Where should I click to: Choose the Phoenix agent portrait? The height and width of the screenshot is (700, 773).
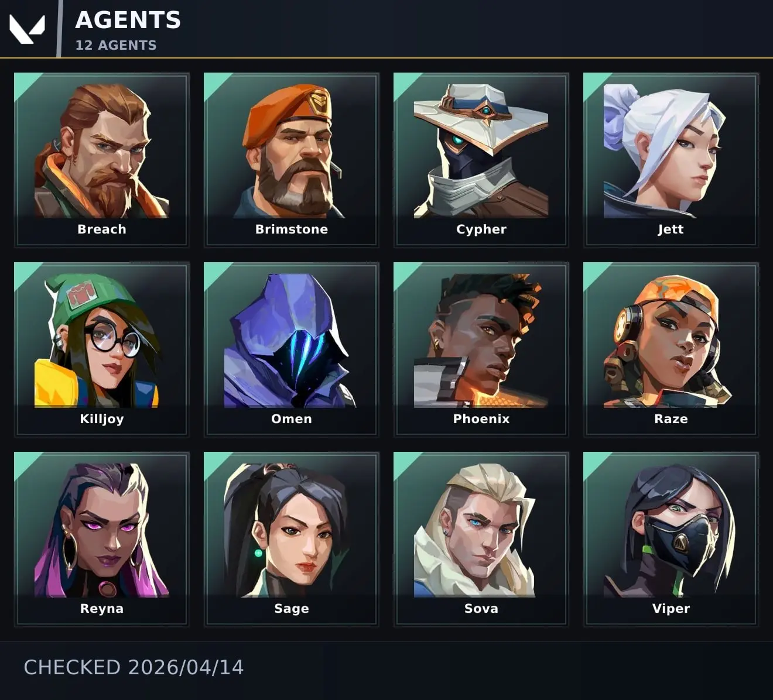[481, 349]
